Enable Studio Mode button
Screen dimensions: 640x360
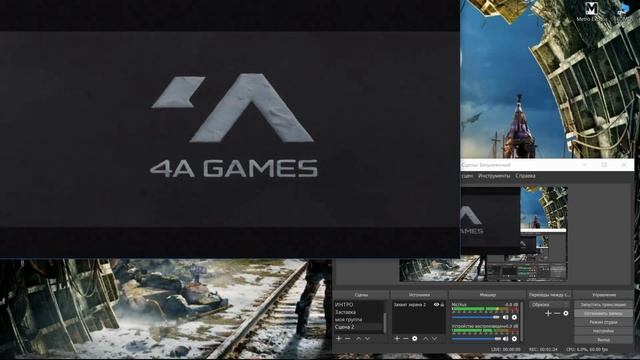tap(603, 322)
